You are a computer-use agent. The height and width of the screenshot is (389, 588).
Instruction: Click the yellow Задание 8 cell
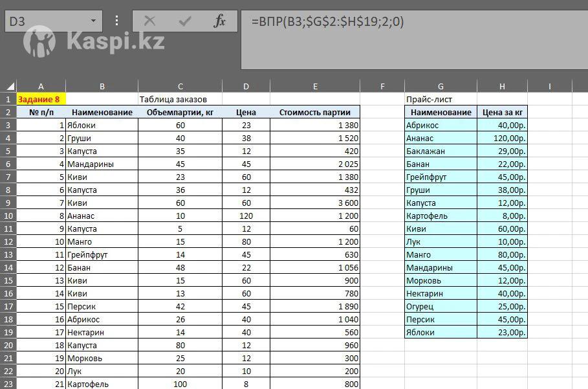41,99
